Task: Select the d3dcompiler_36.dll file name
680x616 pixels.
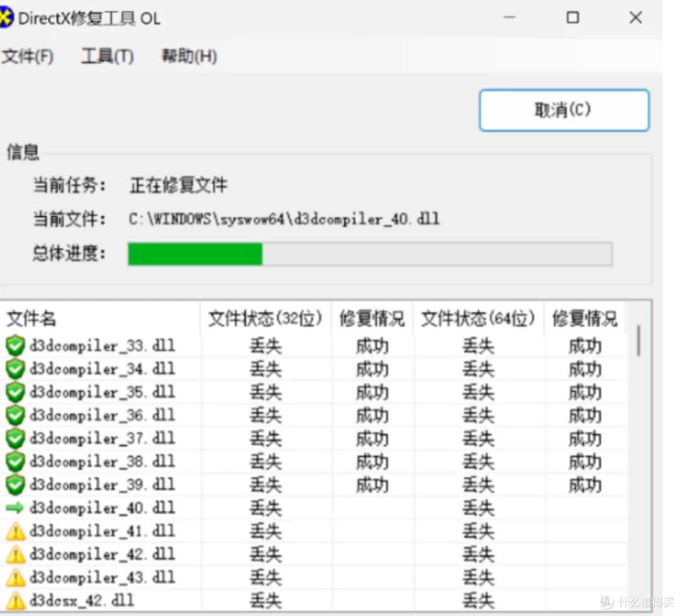Action: tap(103, 415)
